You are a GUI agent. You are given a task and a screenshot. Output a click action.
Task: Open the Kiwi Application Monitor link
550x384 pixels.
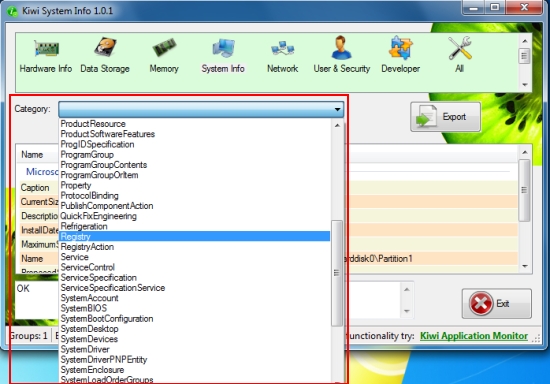[474, 336]
